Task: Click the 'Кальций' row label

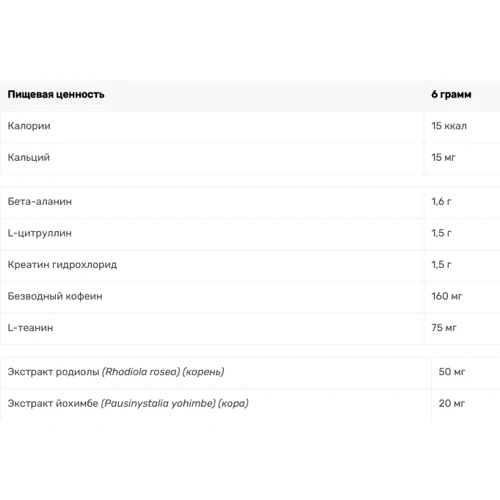Action: tap(29, 157)
